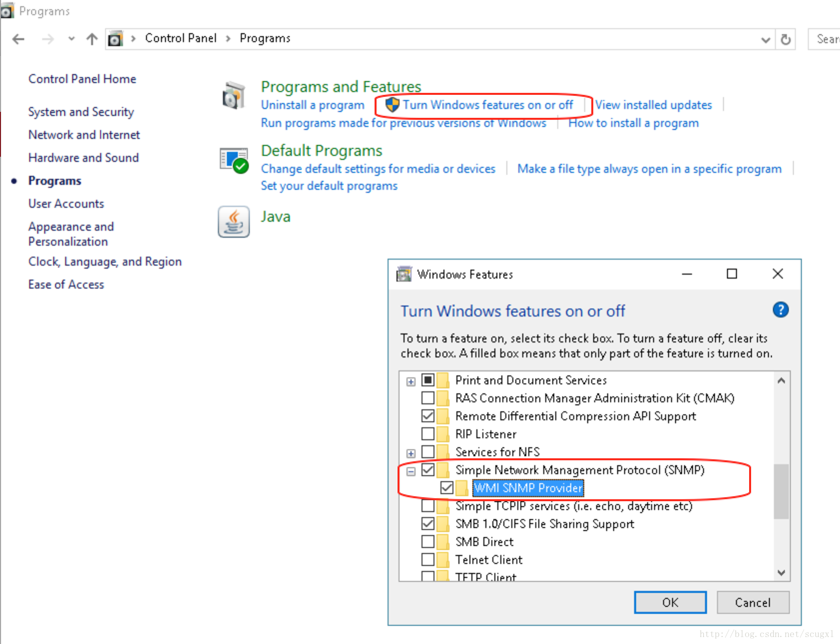Toggle Print and Document Services checkbox
This screenshot has width=840, height=644.
tap(428, 380)
